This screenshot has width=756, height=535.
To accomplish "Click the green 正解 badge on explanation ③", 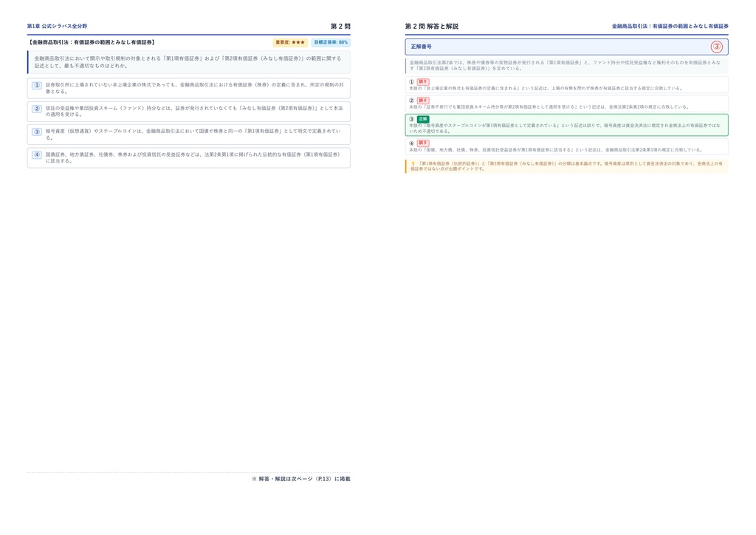I will coord(423,119).
